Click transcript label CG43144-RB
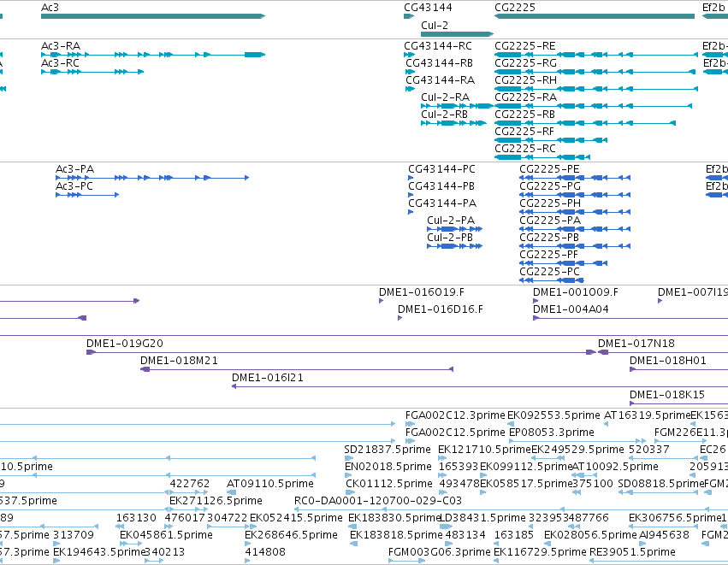 [439, 63]
